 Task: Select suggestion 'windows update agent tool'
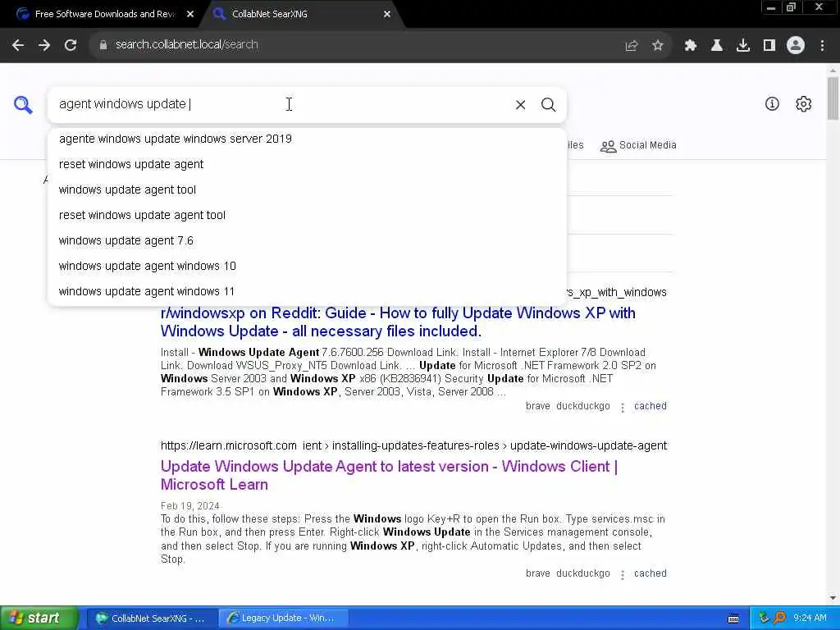click(307, 189)
